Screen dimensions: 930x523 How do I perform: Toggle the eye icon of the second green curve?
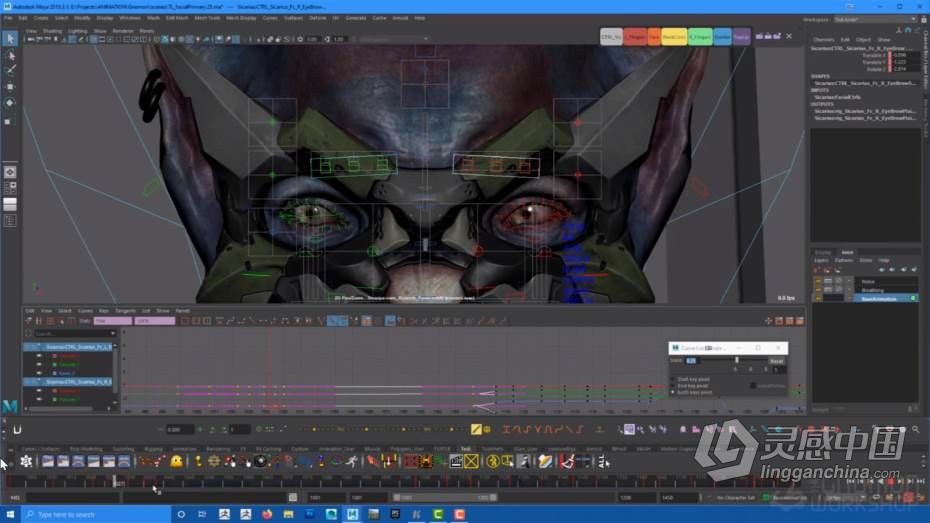[39, 400]
